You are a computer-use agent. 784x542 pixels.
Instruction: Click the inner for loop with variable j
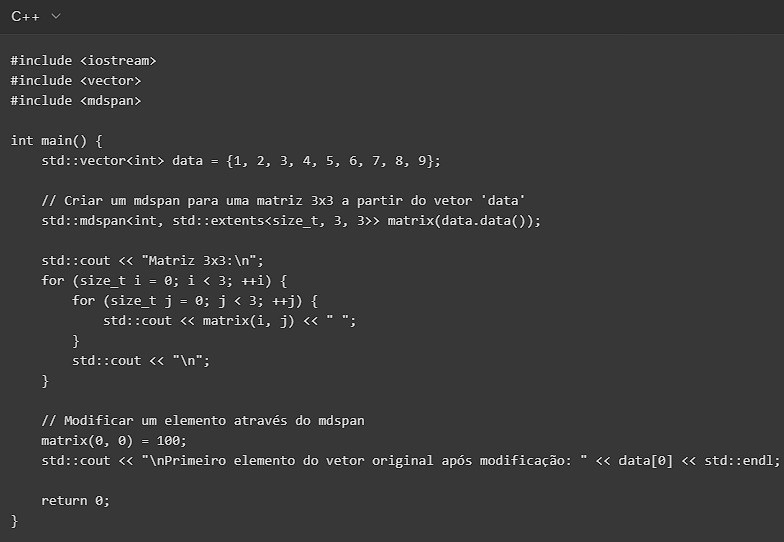pyautogui.click(x=188, y=300)
